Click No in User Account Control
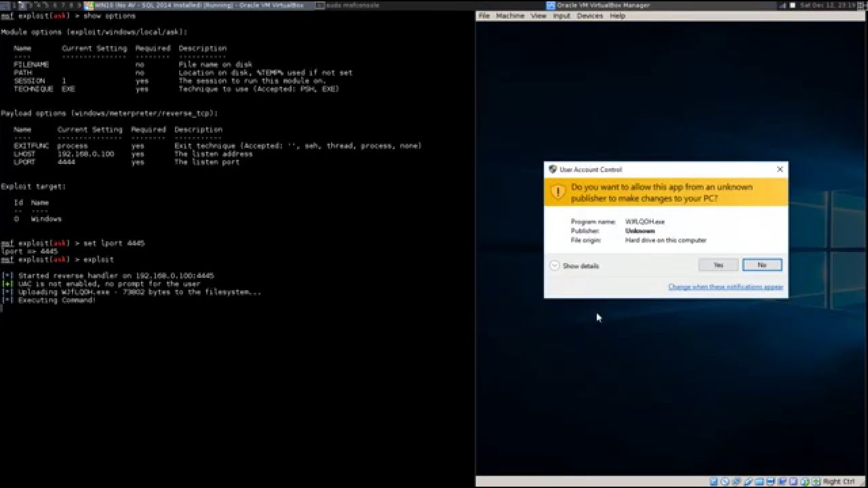This screenshot has height=488, width=868. coord(762,265)
